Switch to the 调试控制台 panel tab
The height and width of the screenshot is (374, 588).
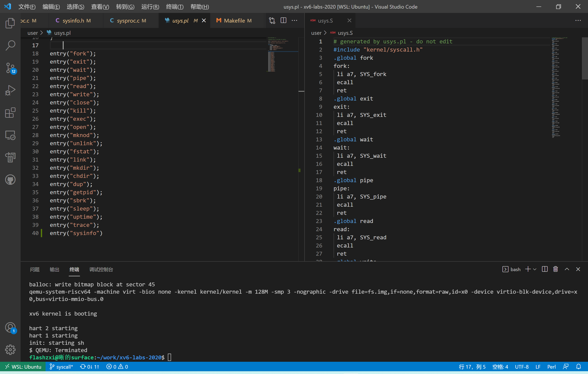[x=101, y=269]
